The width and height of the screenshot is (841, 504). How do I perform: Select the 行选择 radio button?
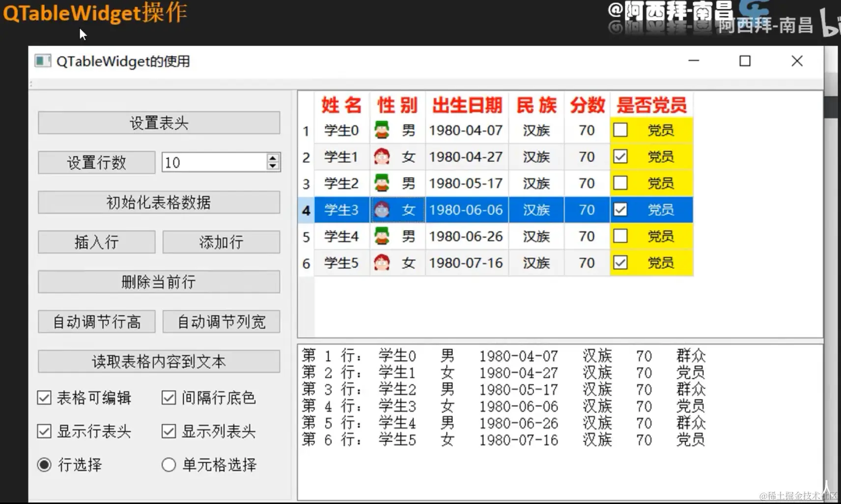coord(44,464)
